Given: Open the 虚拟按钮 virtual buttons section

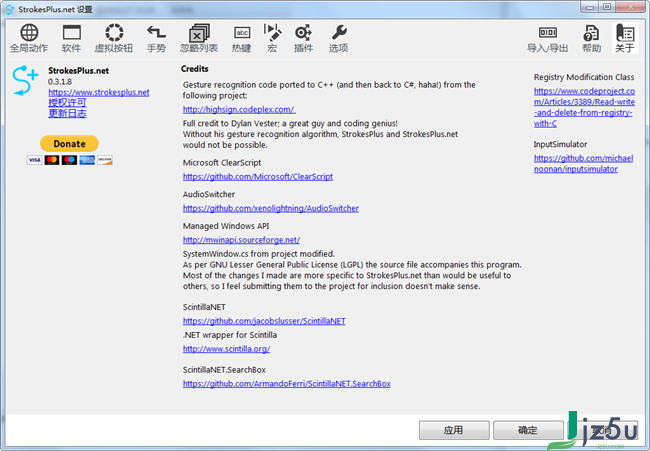Looking at the screenshot, I should (114, 38).
